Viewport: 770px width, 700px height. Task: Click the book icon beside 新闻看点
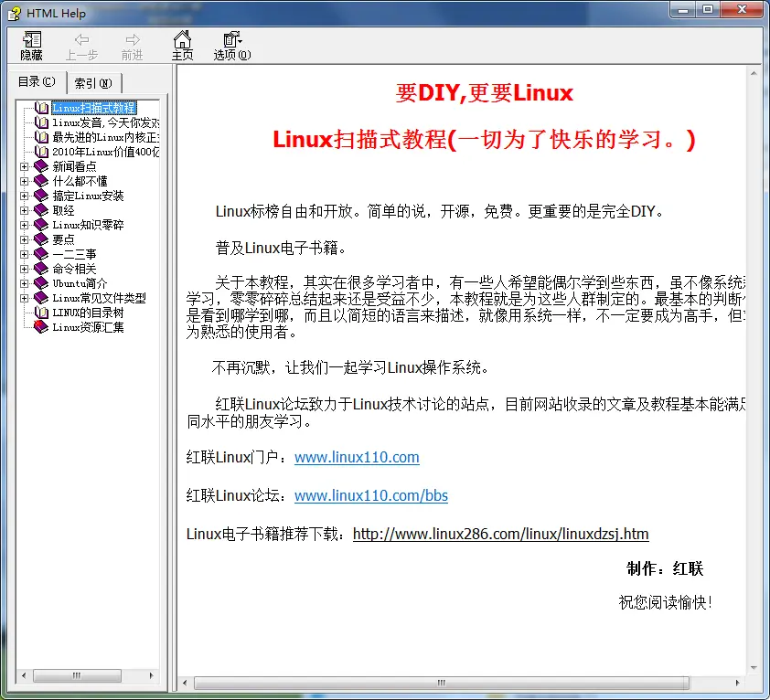[41, 166]
